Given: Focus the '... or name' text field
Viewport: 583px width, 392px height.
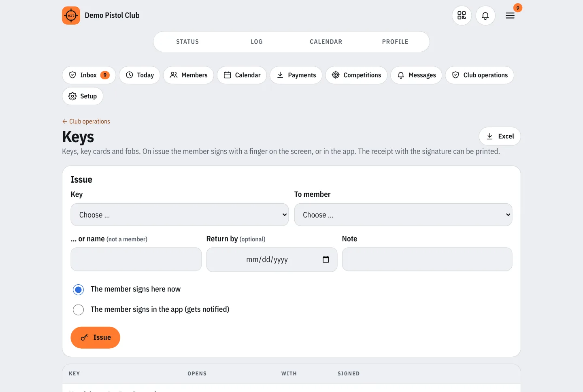Looking at the screenshot, I should (x=136, y=260).
